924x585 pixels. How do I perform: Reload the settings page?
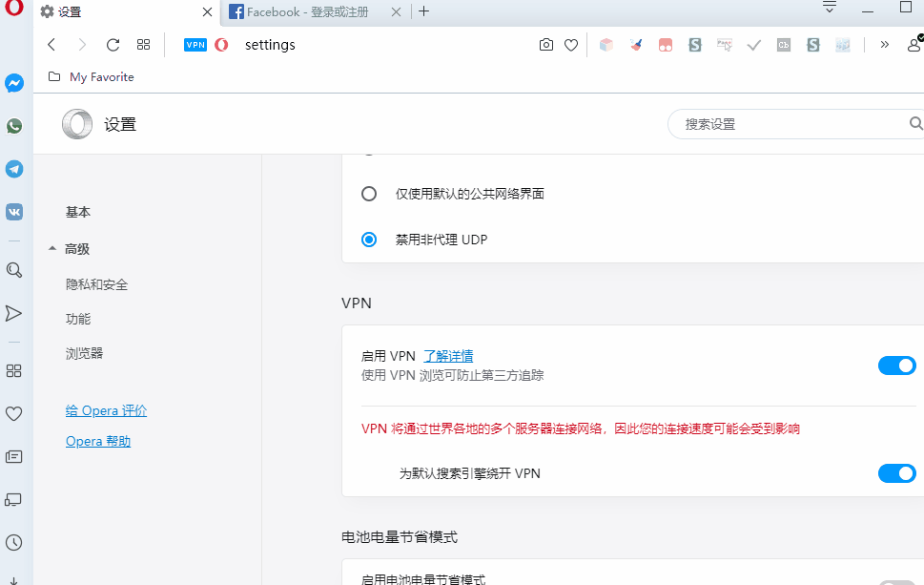point(113,44)
